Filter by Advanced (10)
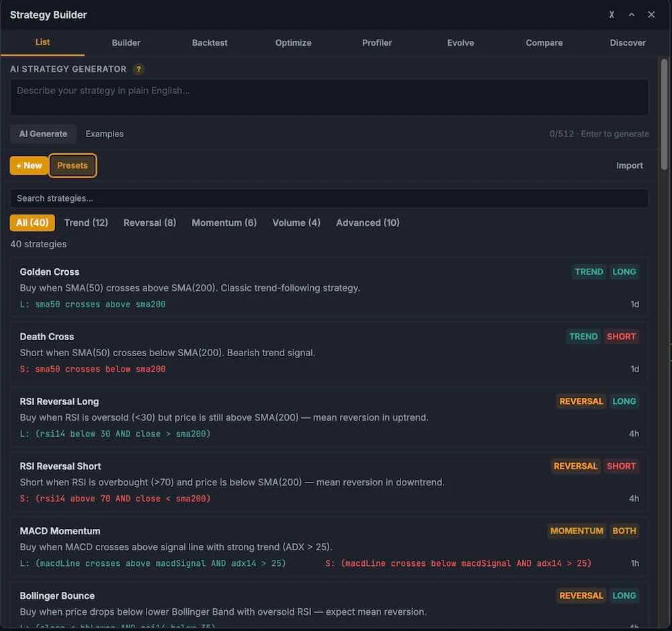Viewport: 672px width, 631px height. coord(368,222)
